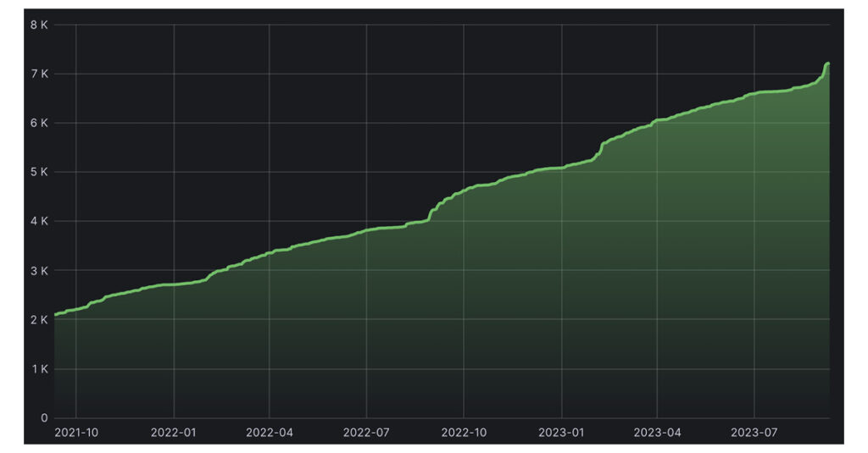Screen dimensions: 868x453
Task: Click the 3 K y-axis label
Action: (x=39, y=271)
